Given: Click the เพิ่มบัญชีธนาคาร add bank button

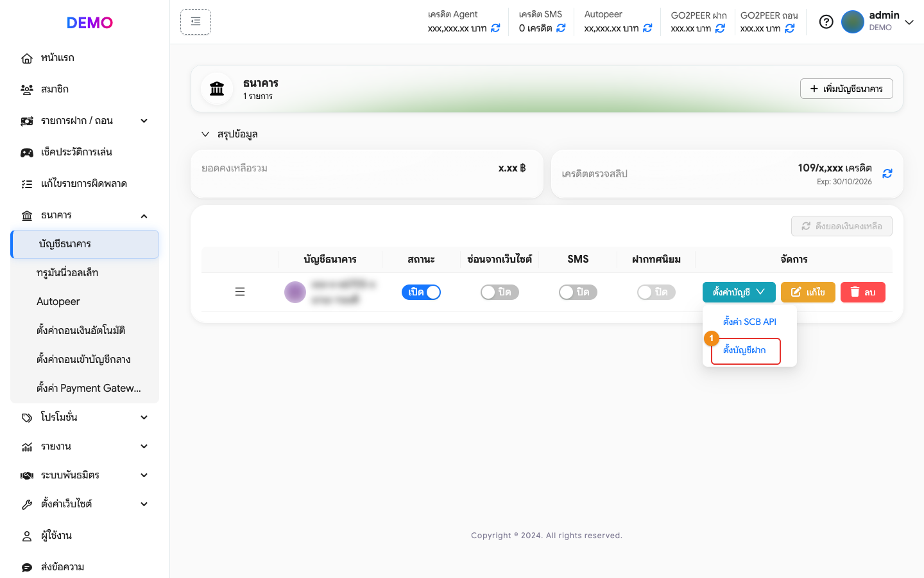Looking at the screenshot, I should [x=846, y=89].
